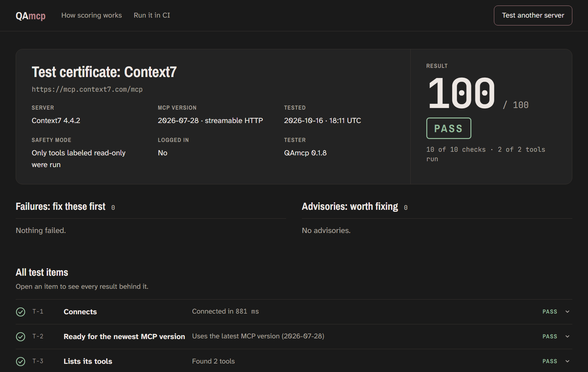Image resolution: width=588 pixels, height=372 pixels.
Task: Click PASS status in T-2 row
Action: tap(550, 336)
